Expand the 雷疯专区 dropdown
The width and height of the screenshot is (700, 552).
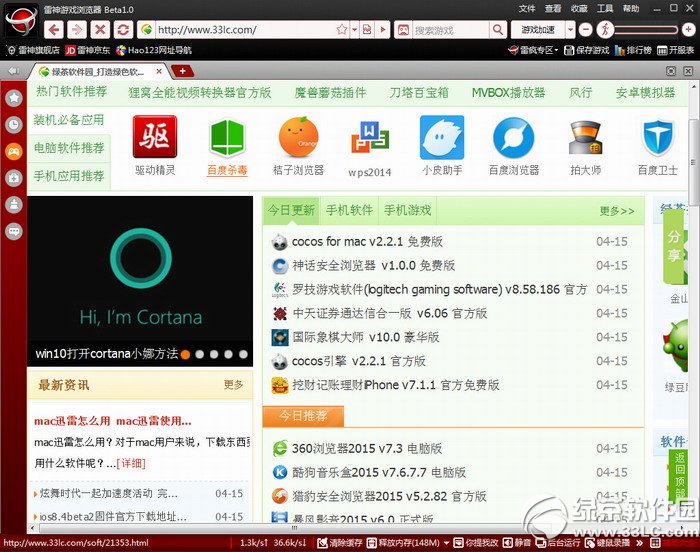coord(533,50)
